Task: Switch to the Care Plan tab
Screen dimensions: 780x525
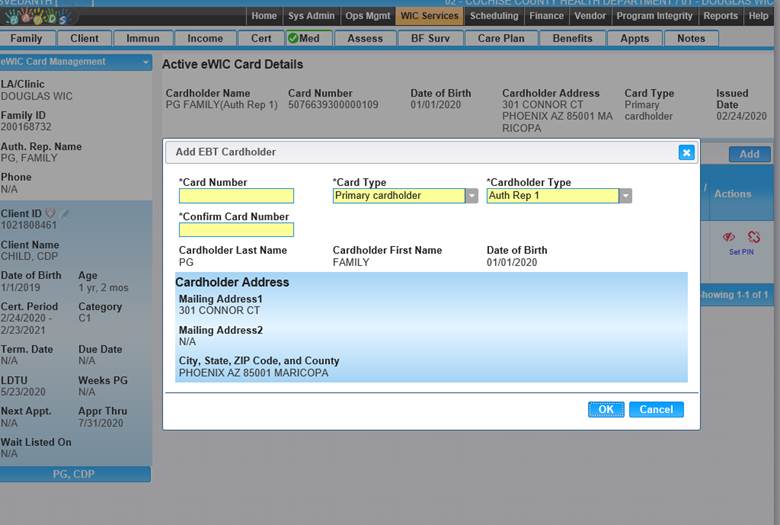Action: (501, 38)
